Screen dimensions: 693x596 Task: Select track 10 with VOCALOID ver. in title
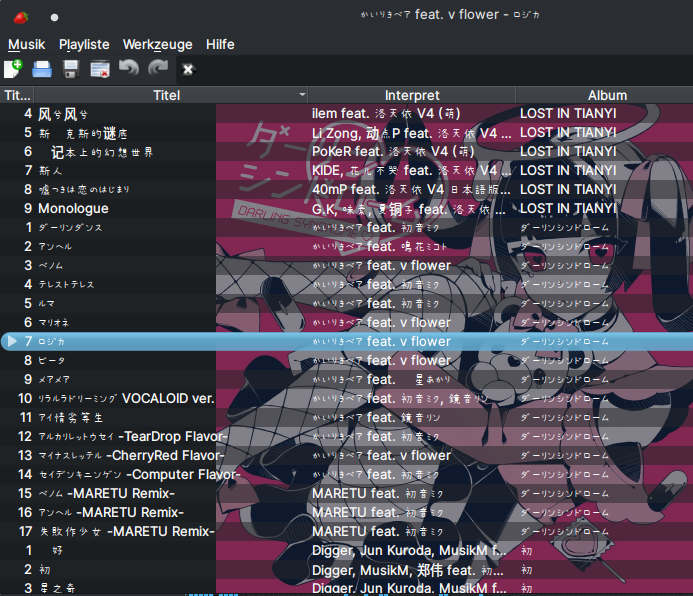click(126, 398)
